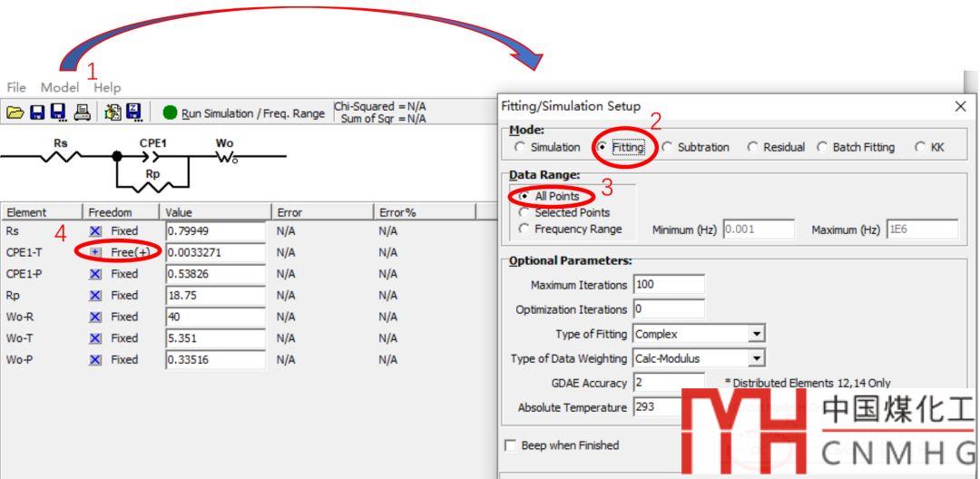The height and width of the screenshot is (479, 980).
Task: Click the Chi-Squared = N/A readout
Action: [x=380, y=107]
